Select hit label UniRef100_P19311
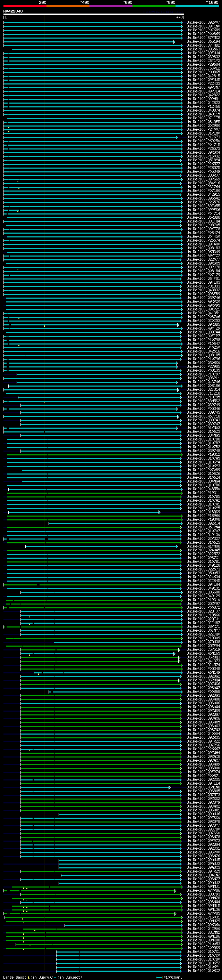This screenshot has height=980, width=222. click(x=203, y=493)
